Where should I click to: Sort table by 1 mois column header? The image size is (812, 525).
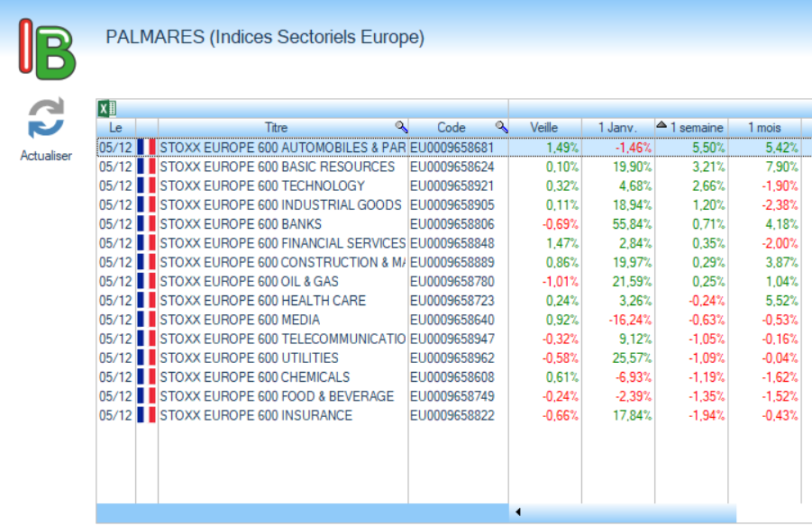[763, 128]
